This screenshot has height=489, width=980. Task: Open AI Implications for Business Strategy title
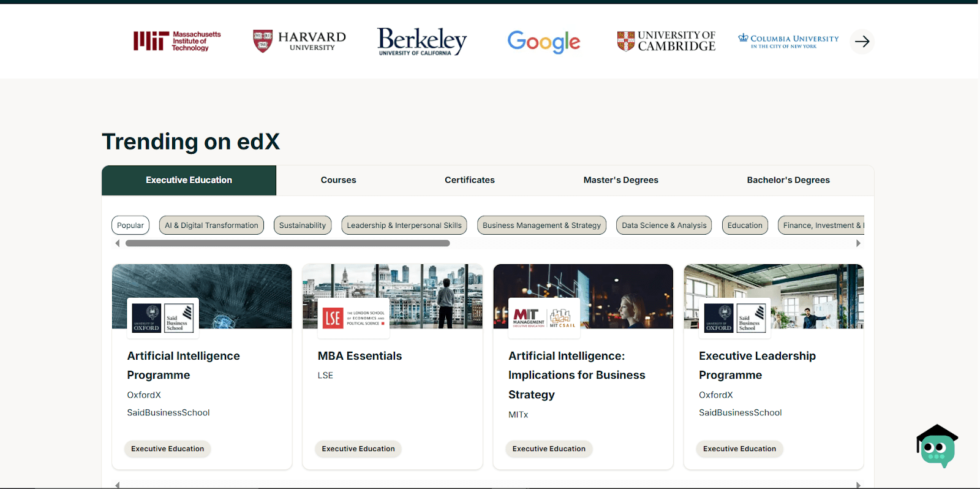pos(577,375)
